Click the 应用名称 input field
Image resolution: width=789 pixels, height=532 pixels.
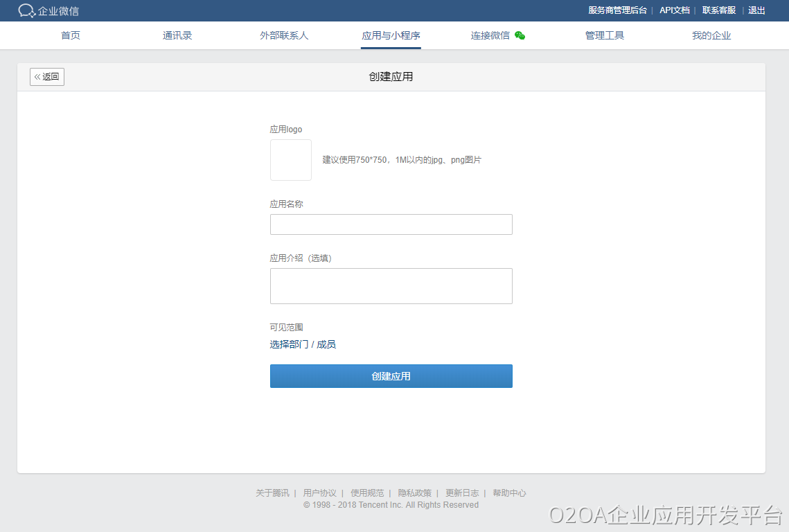391,224
